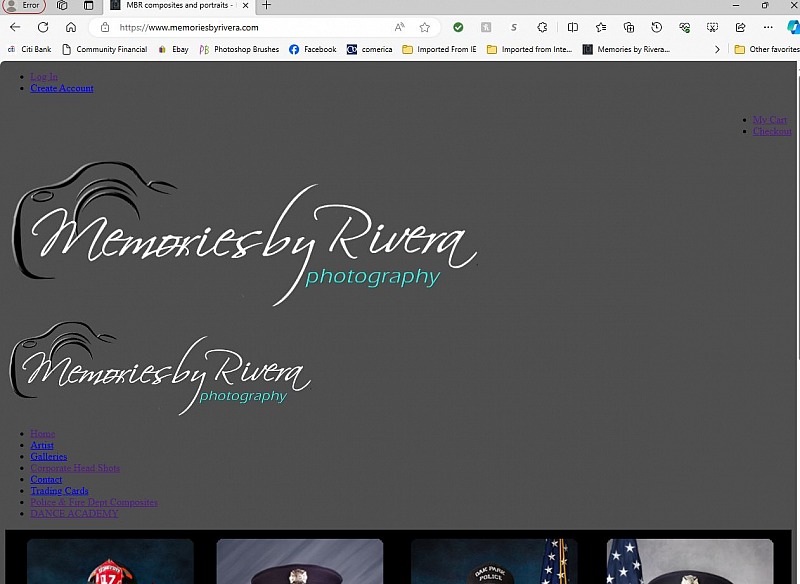Open Copilot sidebar icon
This screenshot has height=584, width=800.
(793, 28)
